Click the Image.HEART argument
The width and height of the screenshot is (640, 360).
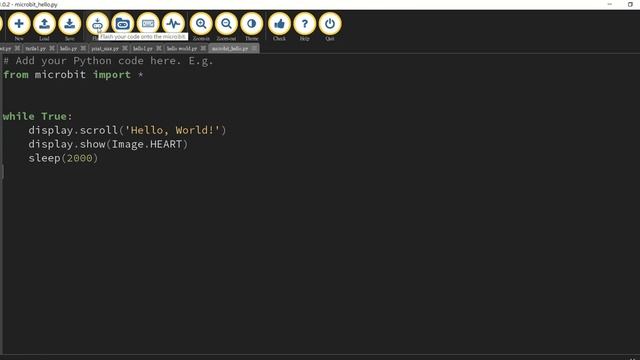tap(147, 144)
